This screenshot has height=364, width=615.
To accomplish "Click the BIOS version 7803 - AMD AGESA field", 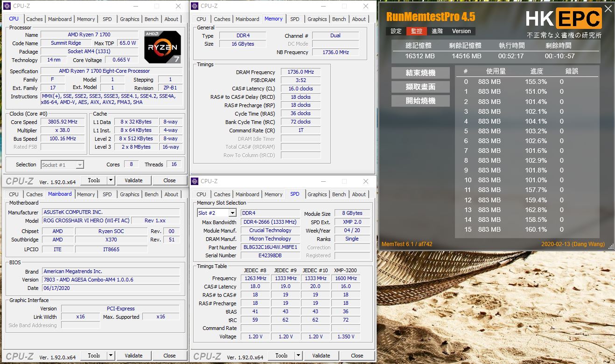I will click(x=111, y=280).
